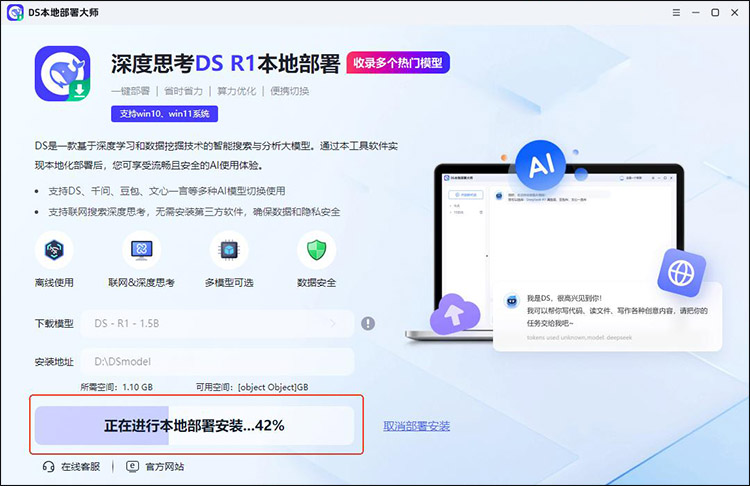Minimize the DS本地部署大师 window
This screenshot has width=750, height=486.
pyautogui.click(x=695, y=12)
